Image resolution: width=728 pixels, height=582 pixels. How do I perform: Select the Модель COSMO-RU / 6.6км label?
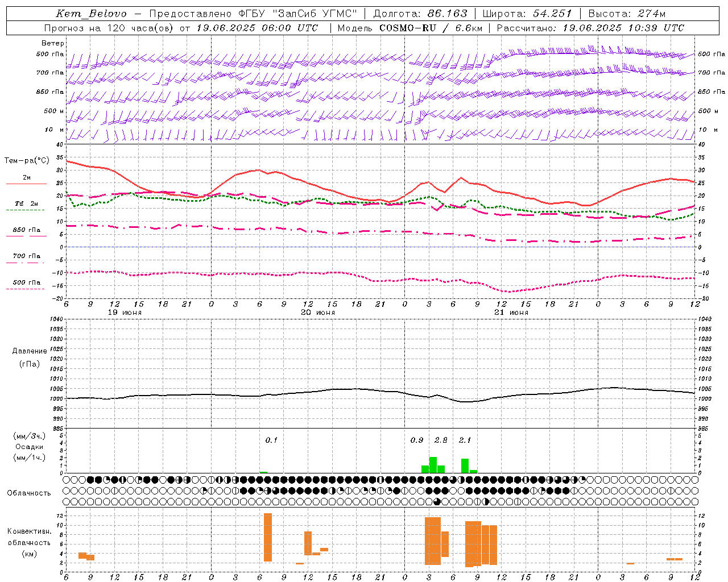click(409, 28)
